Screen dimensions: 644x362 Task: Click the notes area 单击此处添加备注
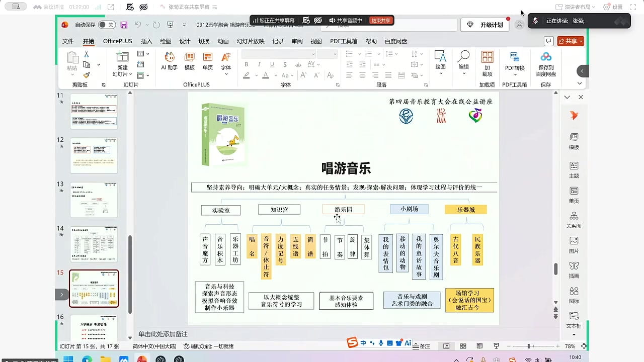click(x=163, y=334)
